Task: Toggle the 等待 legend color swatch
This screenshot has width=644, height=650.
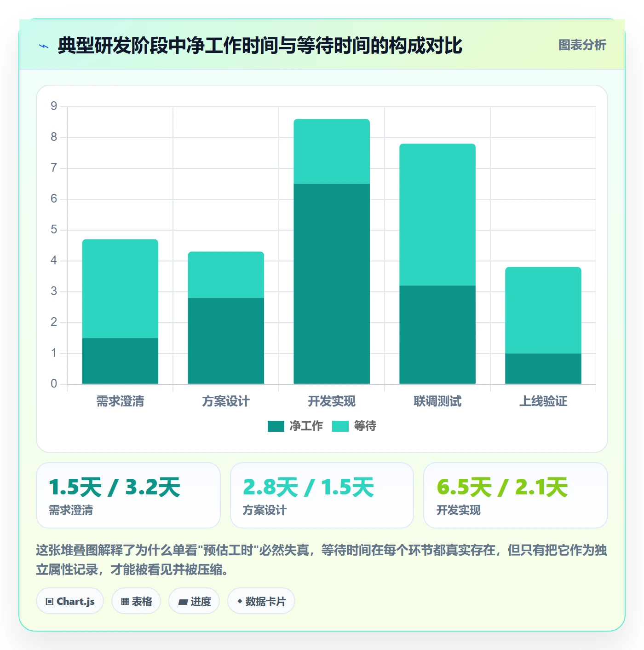Action: [340, 426]
